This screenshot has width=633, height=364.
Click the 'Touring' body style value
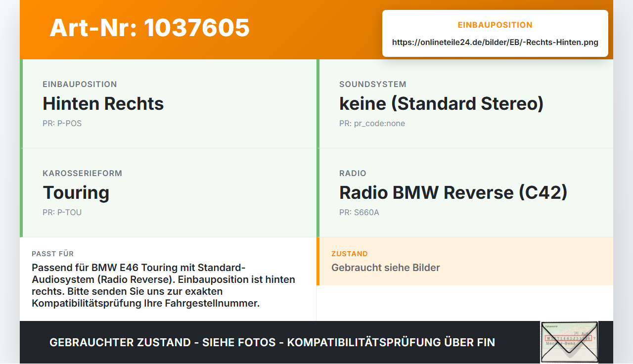click(x=76, y=192)
